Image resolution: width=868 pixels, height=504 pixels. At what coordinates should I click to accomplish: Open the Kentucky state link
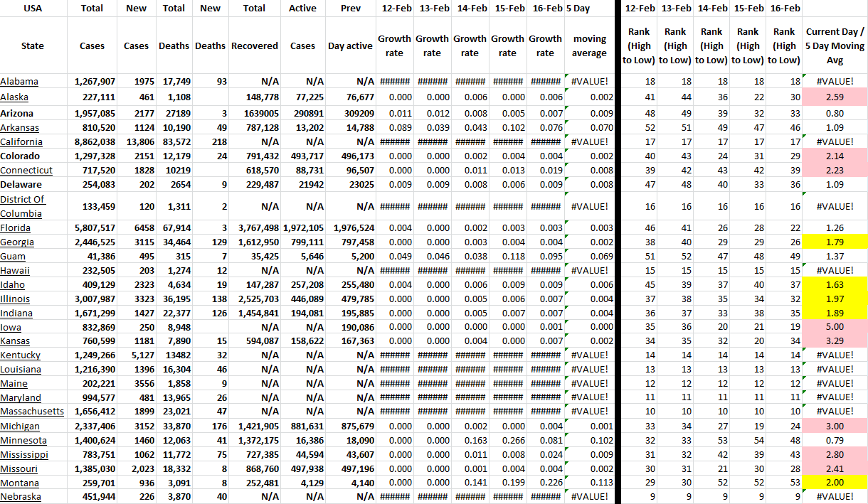tap(21, 355)
